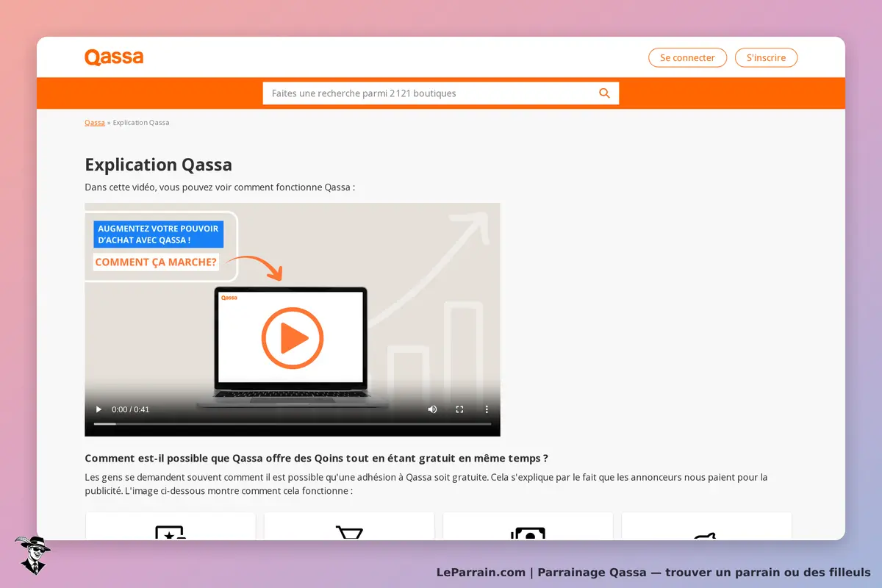
Task: Mute the video sound
Action: [433, 409]
